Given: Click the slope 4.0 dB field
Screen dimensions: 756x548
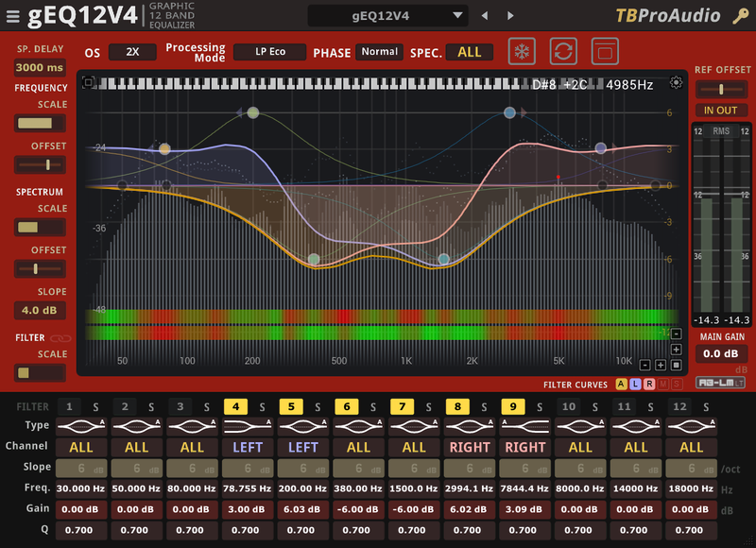Looking at the screenshot, I should coord(40,311).
